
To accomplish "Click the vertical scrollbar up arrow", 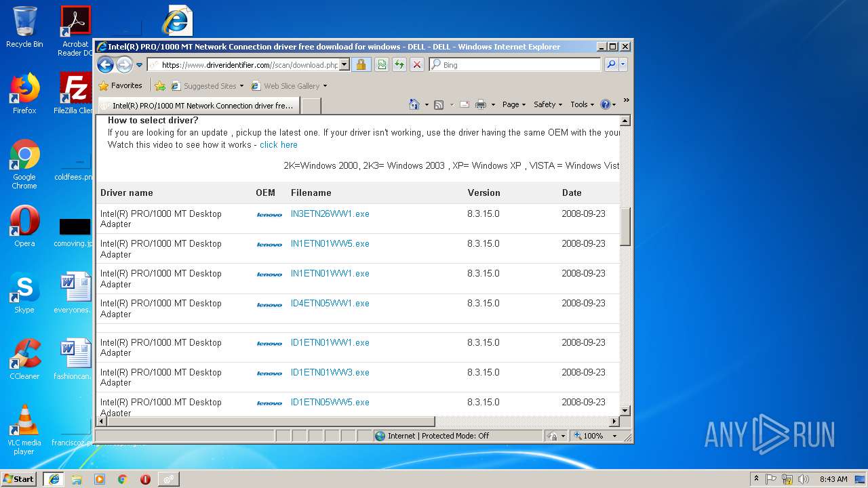I will coord(625,121).
